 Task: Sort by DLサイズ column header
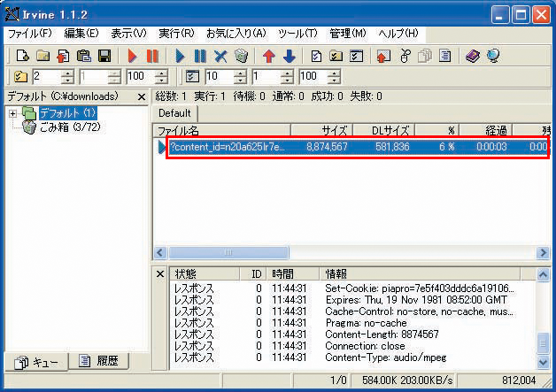(384, 130)
